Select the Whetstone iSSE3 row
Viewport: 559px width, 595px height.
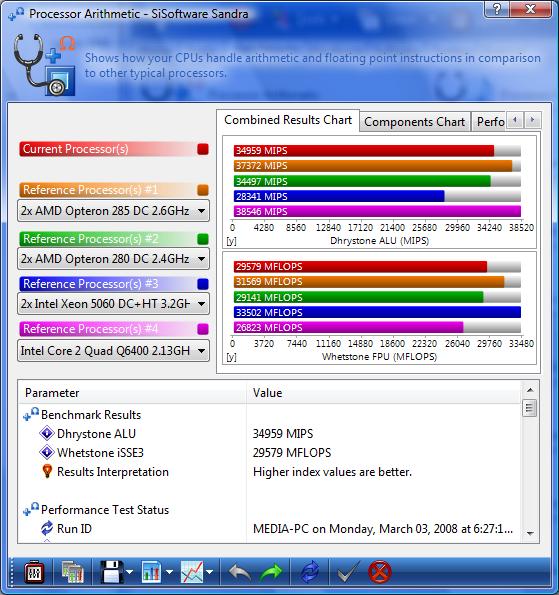[x=269, y=452]
